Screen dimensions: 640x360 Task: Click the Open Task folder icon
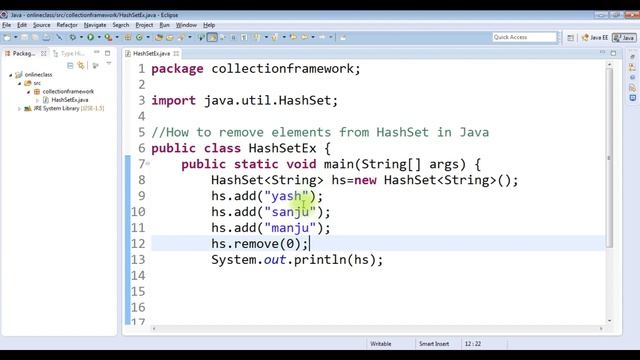pyautogui.click(x=170, y=38)
